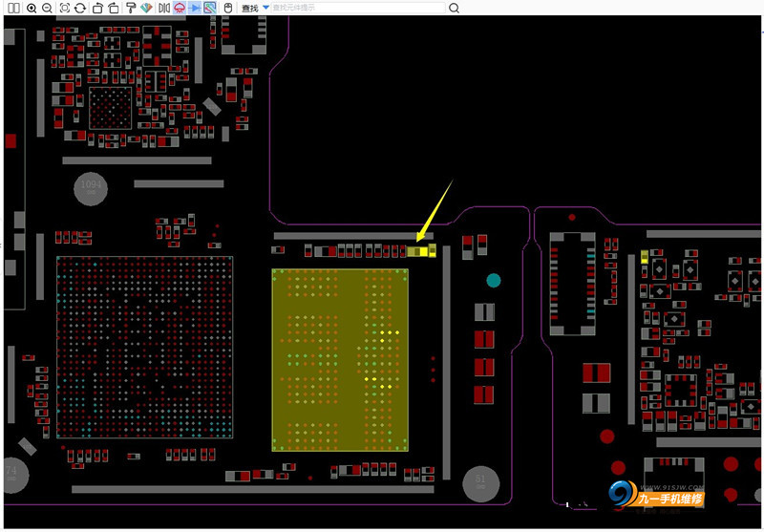
Task: Click the component search input field
Action: (357, 8)
